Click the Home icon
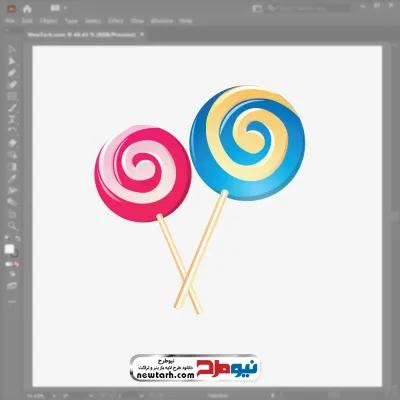The height and width of the screenshot is (400, 400). (27, 9)
